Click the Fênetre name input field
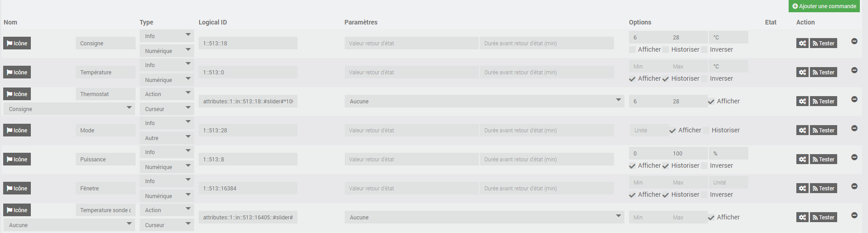Screen dimensions: 868x233 pyautogui.click(x=105, y=189)
